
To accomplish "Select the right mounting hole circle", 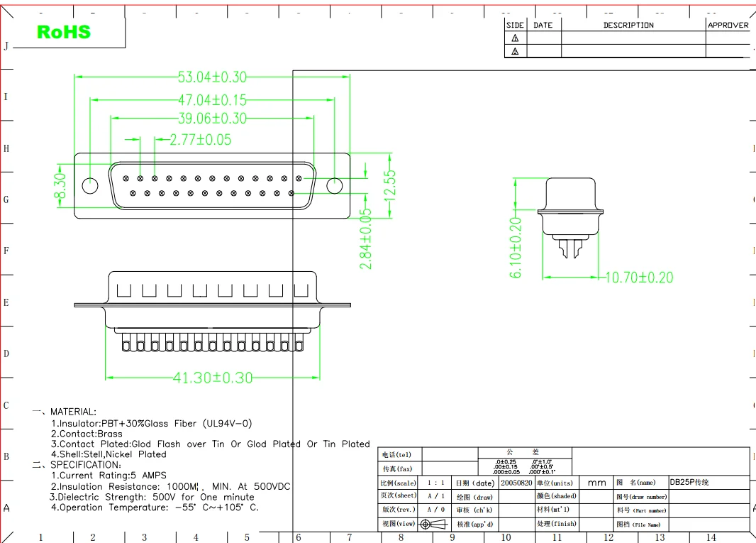I will tap(334, 186).
